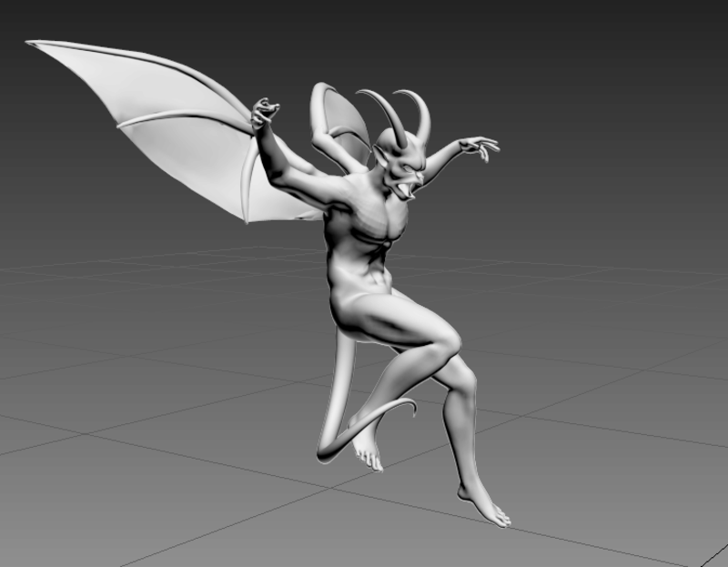The width and height of the screenshot is (728, 567).
Task: Click the tip of the demon's tail
Action: click(x=414, y=414)
